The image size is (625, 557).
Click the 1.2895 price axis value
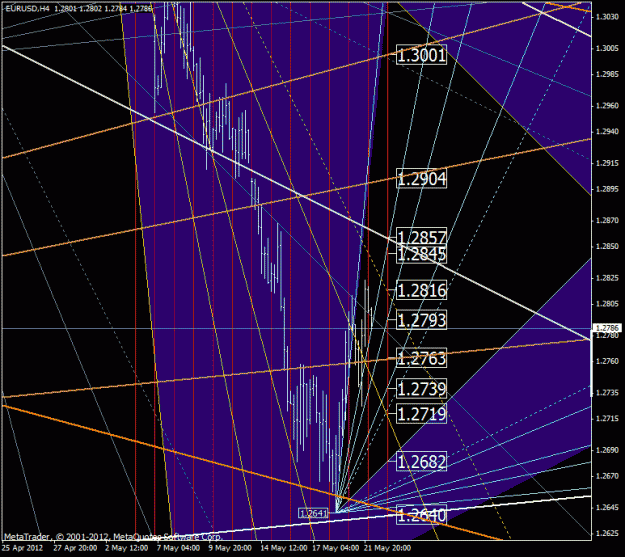[x=607, y=189]
